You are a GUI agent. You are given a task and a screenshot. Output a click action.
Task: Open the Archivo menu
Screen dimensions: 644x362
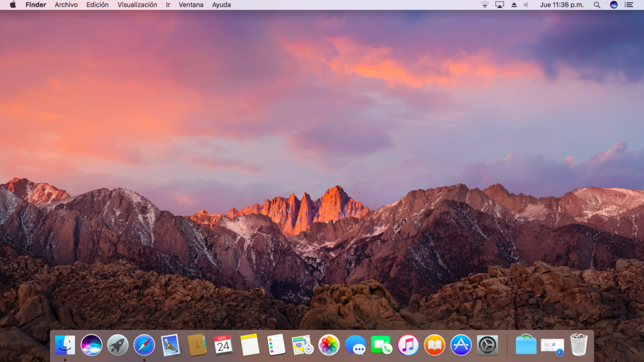point(66,5)
